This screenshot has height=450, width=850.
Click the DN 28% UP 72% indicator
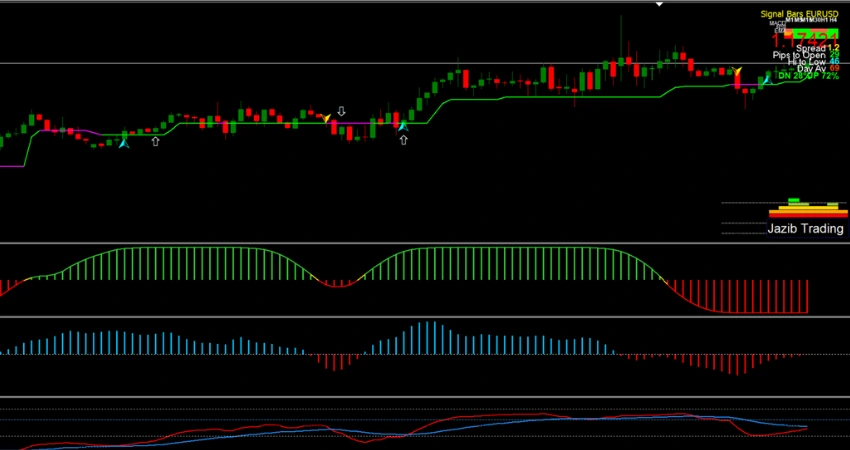pyautogui.click(x=808, y=76)
